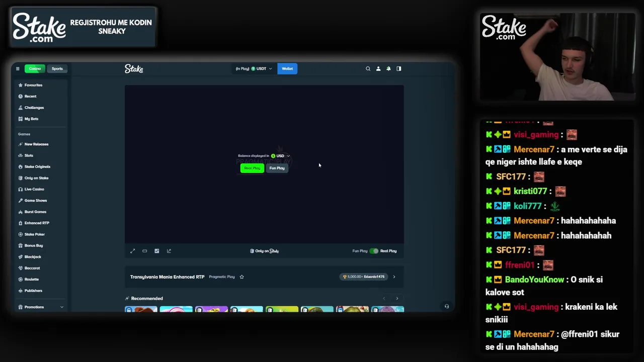This screenshot has width=644, height=362.
Task: Enter fullscreen mode icon below game
Action: coord(133,251)
